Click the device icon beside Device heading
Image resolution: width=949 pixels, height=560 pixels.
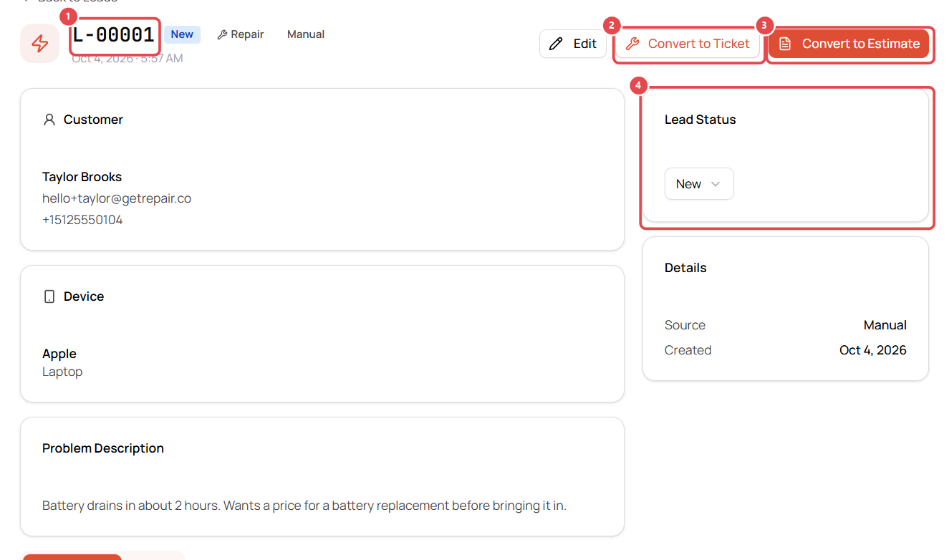49,296
